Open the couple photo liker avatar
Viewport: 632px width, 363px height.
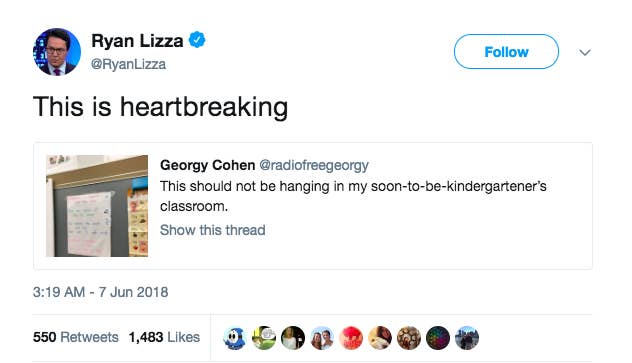tap(322, 338)
